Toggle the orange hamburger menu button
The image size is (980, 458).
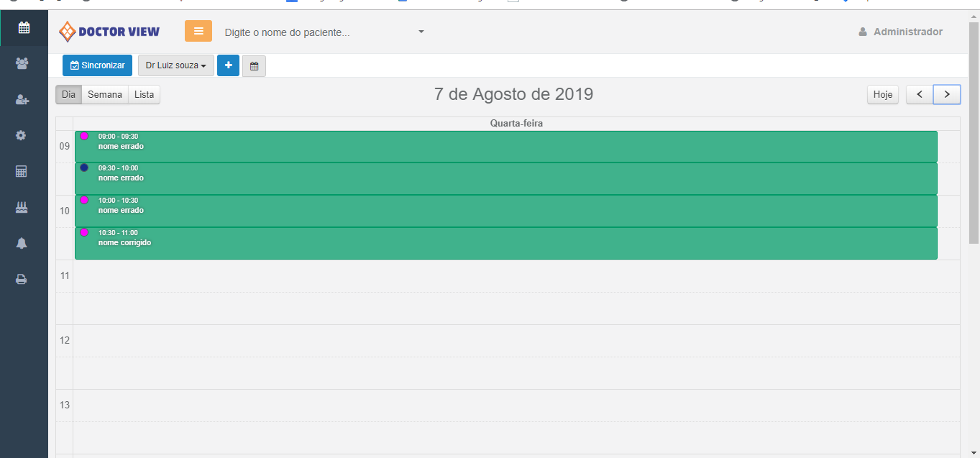(198, 31)
